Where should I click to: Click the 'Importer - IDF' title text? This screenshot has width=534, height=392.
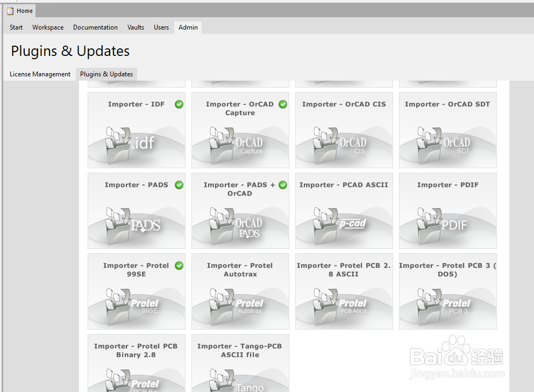(x=136, y=104)
